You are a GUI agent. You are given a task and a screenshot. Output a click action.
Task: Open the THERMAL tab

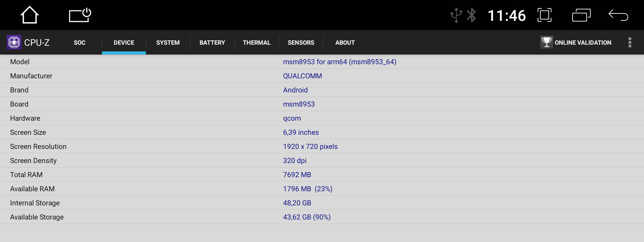[257, 43]
